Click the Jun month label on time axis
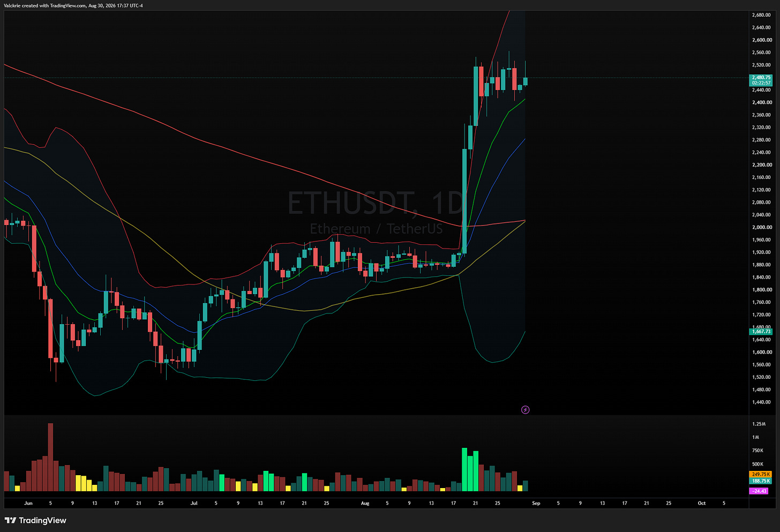 click(x=28, y=503)
